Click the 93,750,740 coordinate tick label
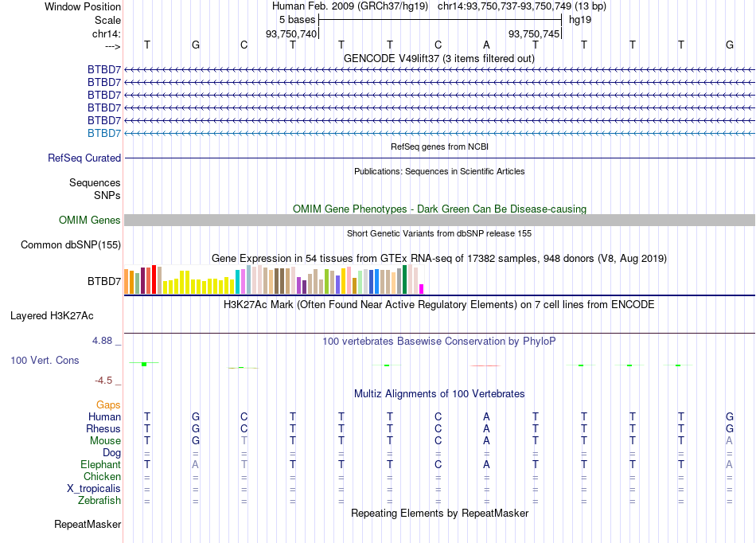This screenshot has height=543, width=756. (x=291, y=33)
